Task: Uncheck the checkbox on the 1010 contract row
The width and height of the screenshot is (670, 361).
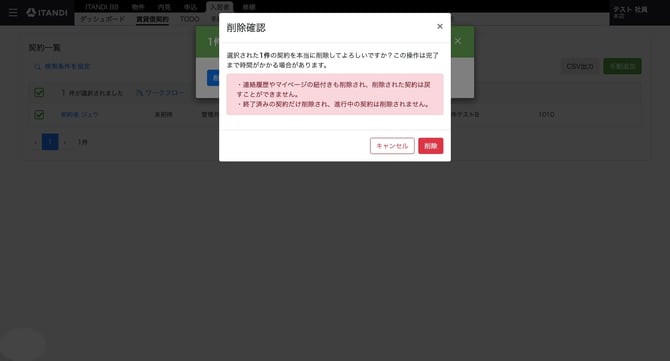Action: (x=39, y=114)
